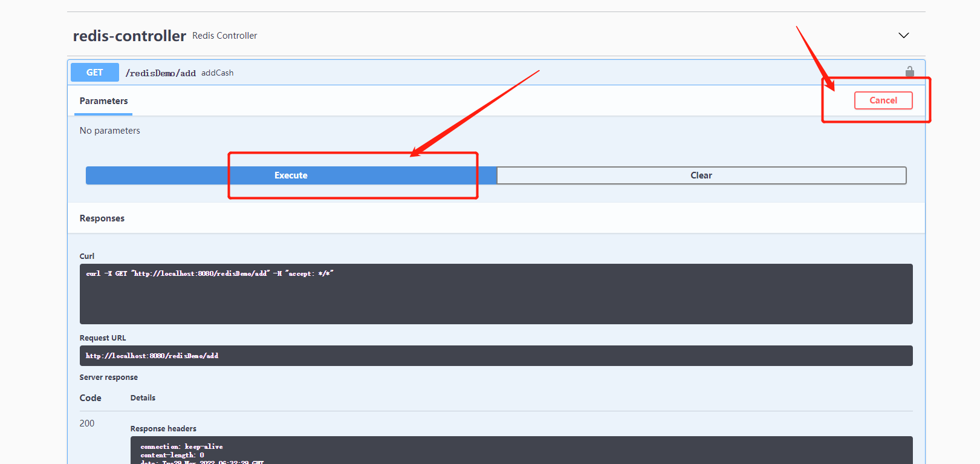Click the Responses section heading
The image size is (980, 464).
click(x=102, y=218)
